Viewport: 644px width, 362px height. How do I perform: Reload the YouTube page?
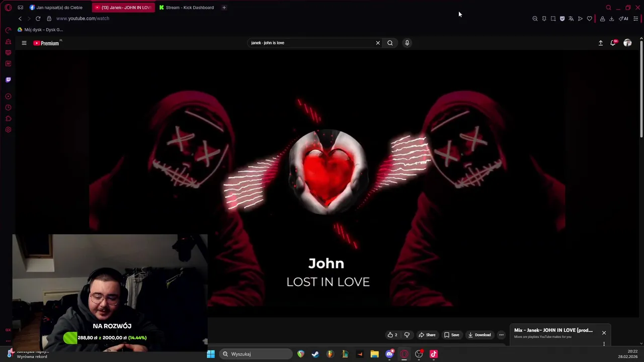pyautogui.click(x=38, y=19)
